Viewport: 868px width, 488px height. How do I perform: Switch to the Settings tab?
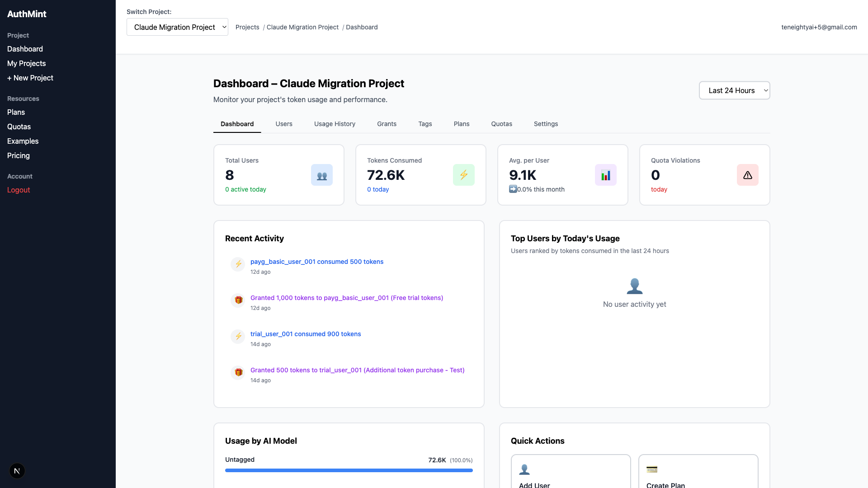[546, 124]
